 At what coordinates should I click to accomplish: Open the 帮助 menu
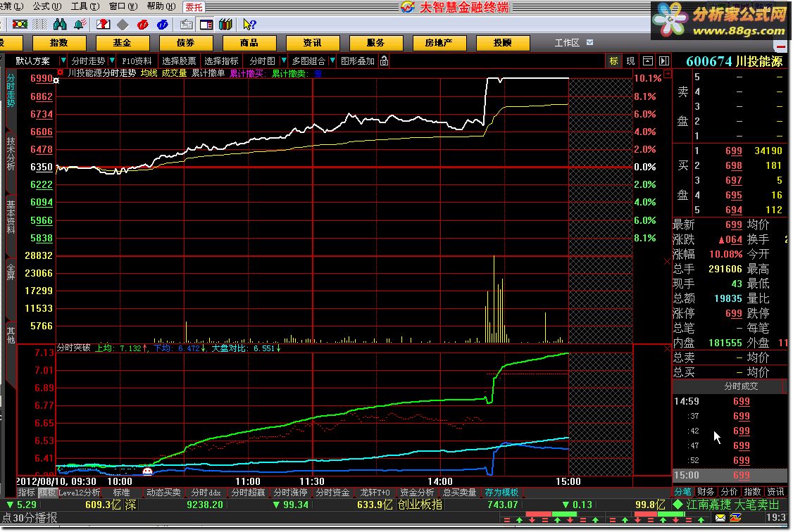coord(161,6)
